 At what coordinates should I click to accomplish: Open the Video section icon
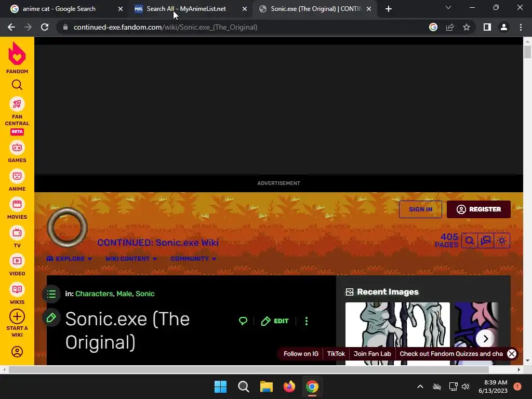[x=17, y=261]
